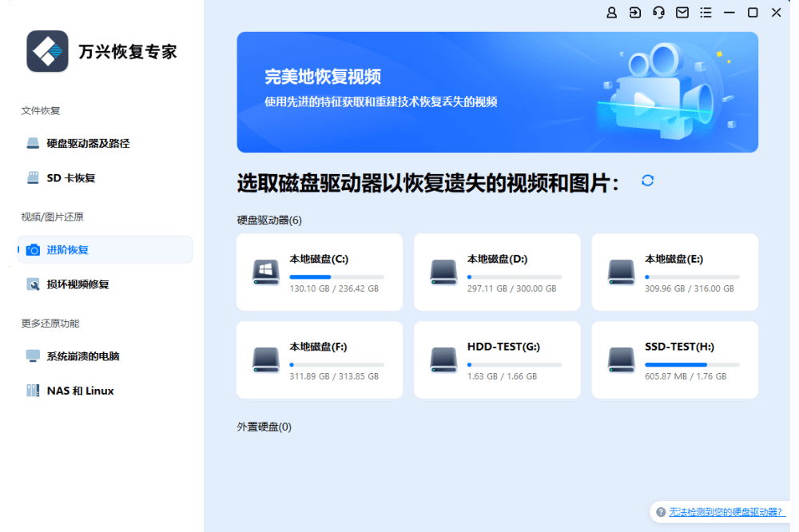Click the sign-in arrow icon in title bar
This screenshot has width=799, height=532.
[x=635, y=13]
